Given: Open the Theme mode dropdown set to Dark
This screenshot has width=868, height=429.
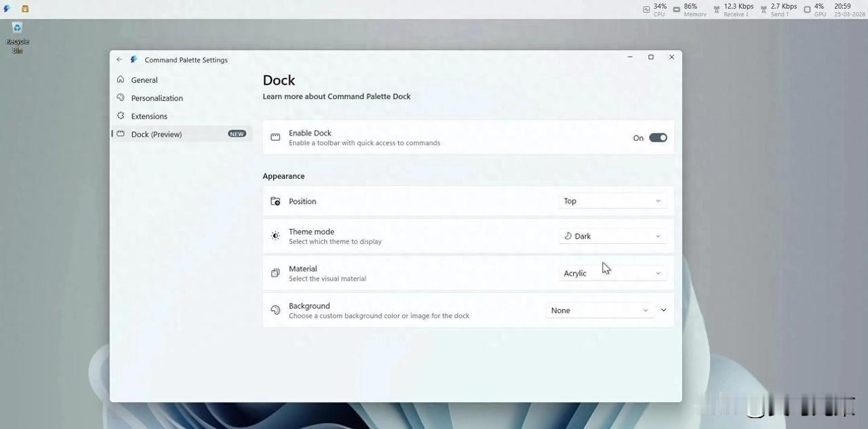Looking at the screenshot, I should pyautogui.click(x=612, y=236).
